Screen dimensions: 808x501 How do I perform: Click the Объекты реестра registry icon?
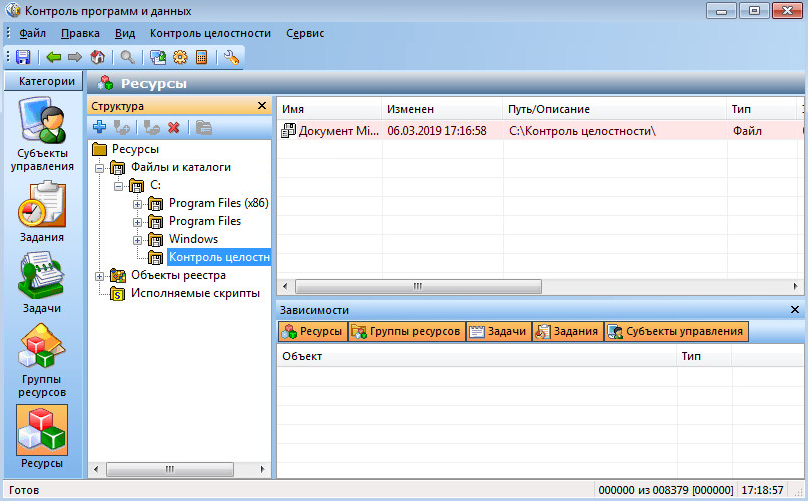(x=118, y=276)
